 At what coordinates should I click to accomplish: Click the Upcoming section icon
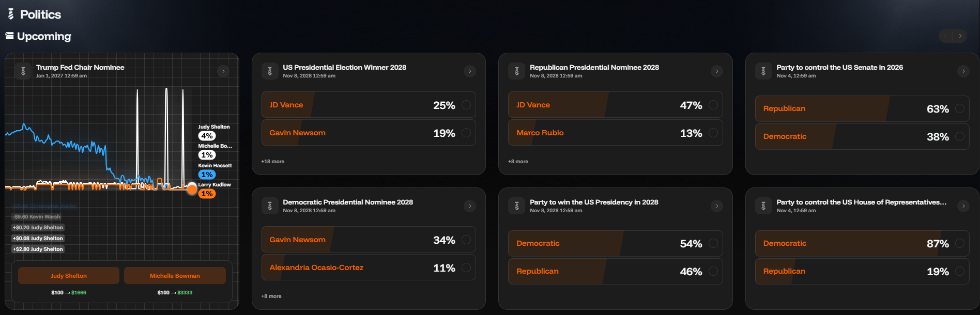pyautogui.click(x=9, y=36)
